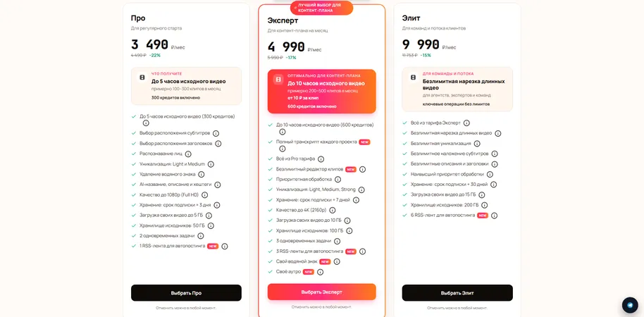This screenshot has width=644, height=317.
Task: Open info icon next to Удаление водяного знака
Action: tap(202, 174)
